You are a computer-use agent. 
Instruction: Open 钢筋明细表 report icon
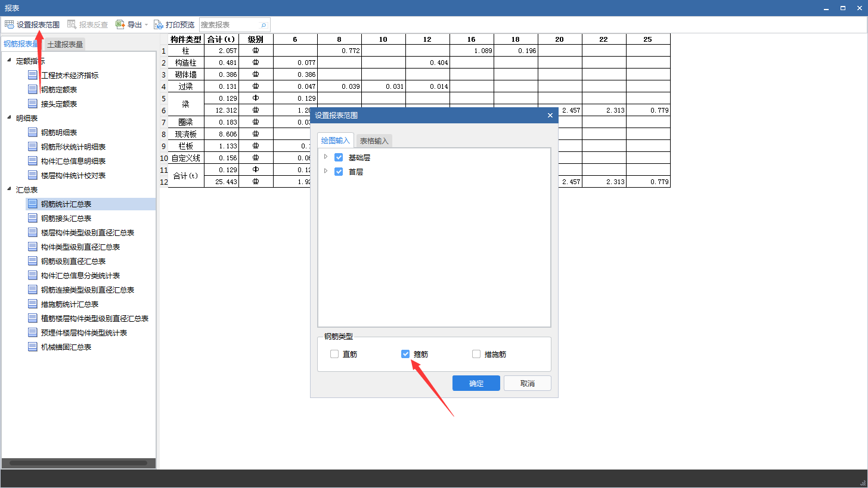tap(33, 133)
